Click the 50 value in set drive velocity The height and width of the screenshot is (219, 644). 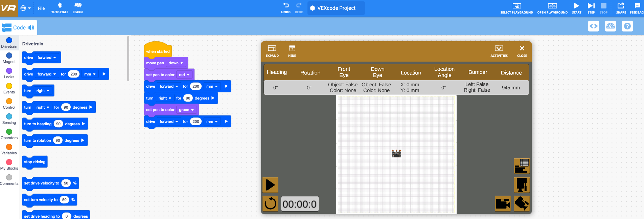[x=66, y=183]
